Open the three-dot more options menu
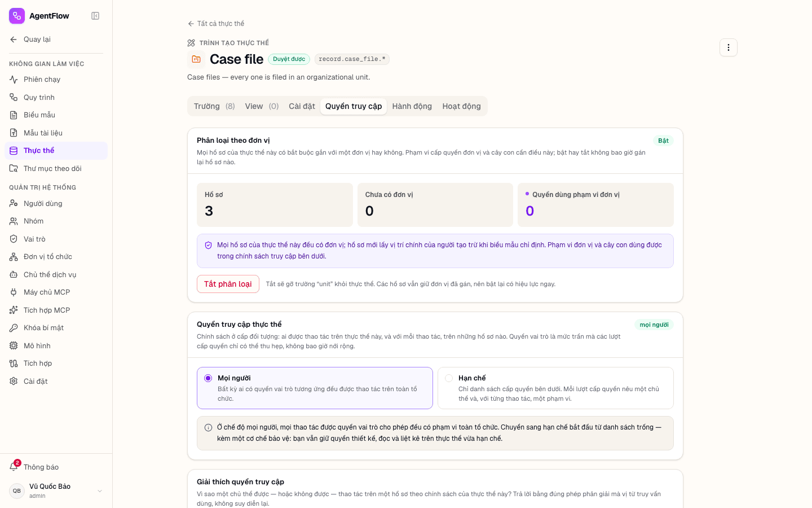This screenshot has height=508, width=812. click(x=729, y=47)
